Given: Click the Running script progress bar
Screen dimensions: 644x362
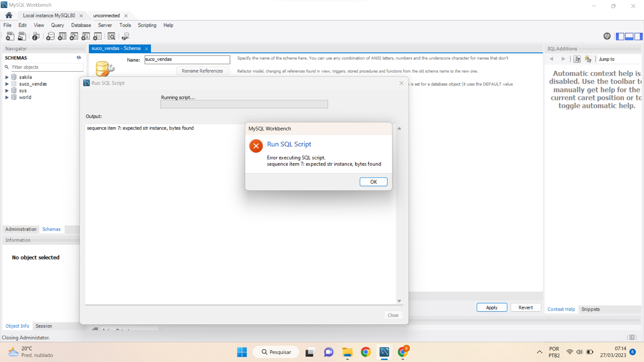Looking at the screenshot, I should click(244, 104).
